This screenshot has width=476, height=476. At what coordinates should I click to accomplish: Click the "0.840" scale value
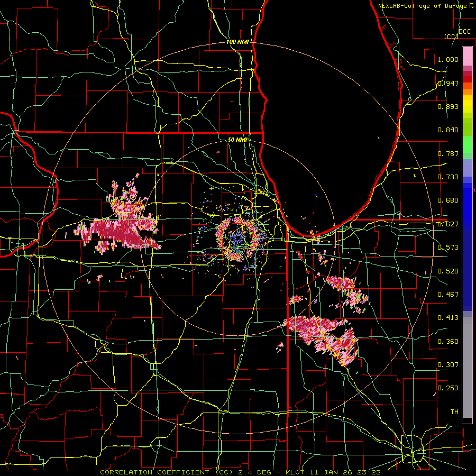[448, 130]
